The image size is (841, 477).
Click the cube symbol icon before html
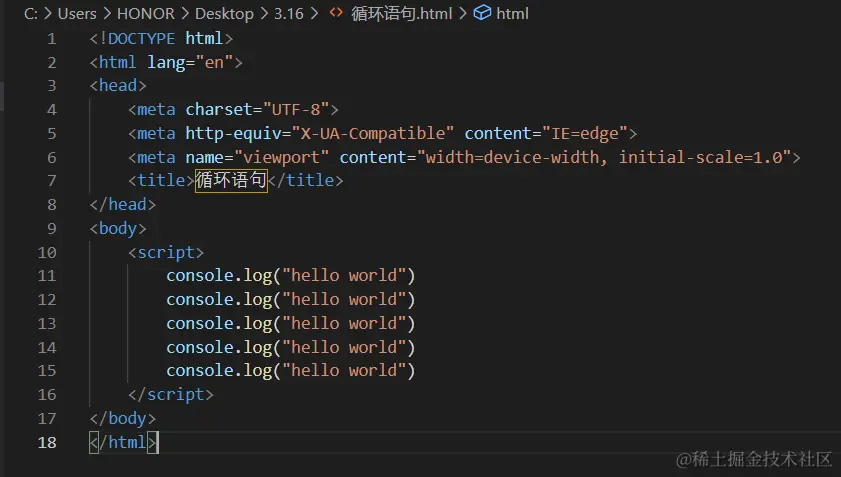pos(482,12)
